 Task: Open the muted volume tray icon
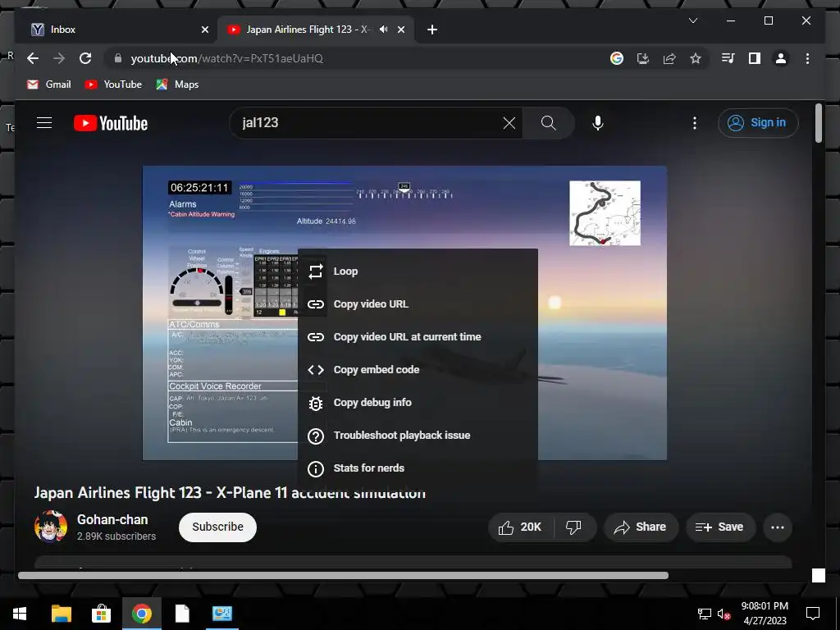pos(724,614)
